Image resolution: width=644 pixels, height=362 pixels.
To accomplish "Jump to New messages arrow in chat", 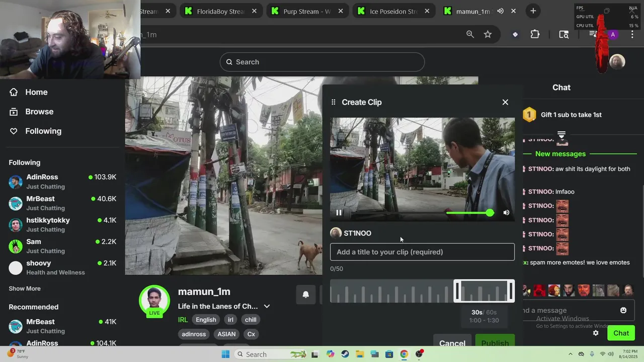I will coord(561,135).
